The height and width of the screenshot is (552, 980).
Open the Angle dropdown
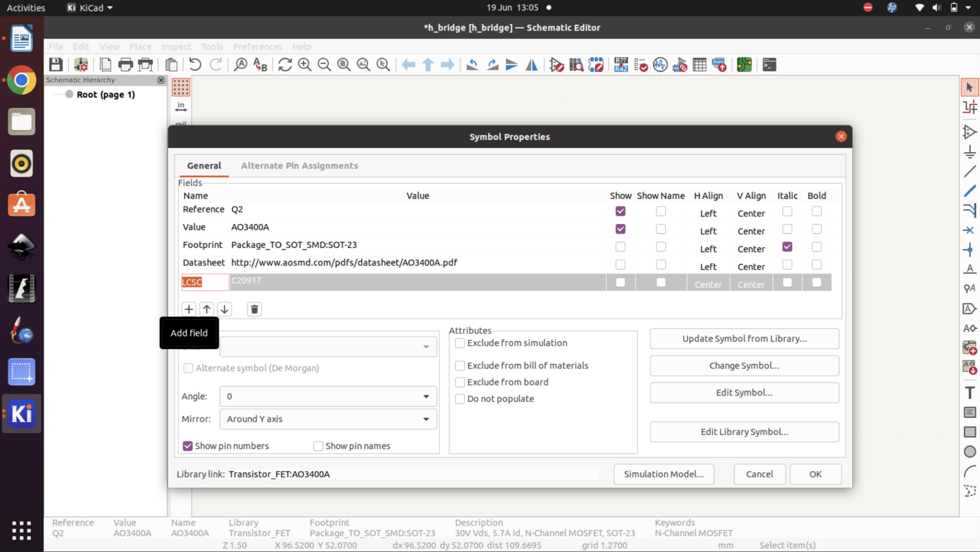pos(328,396)
